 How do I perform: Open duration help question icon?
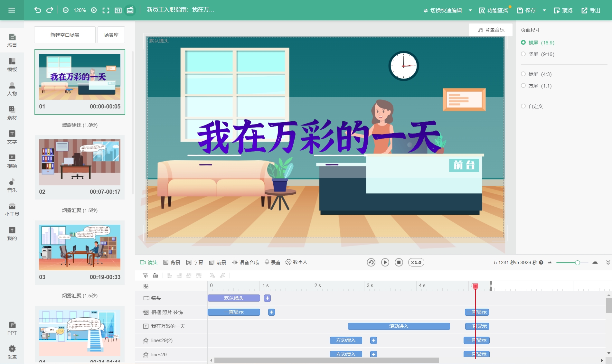[541, 262]
